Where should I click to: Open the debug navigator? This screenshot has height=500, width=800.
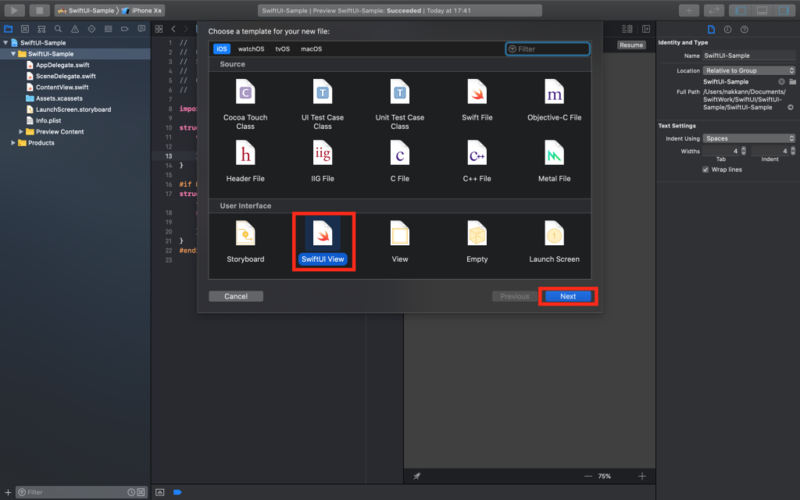(108, 29)
